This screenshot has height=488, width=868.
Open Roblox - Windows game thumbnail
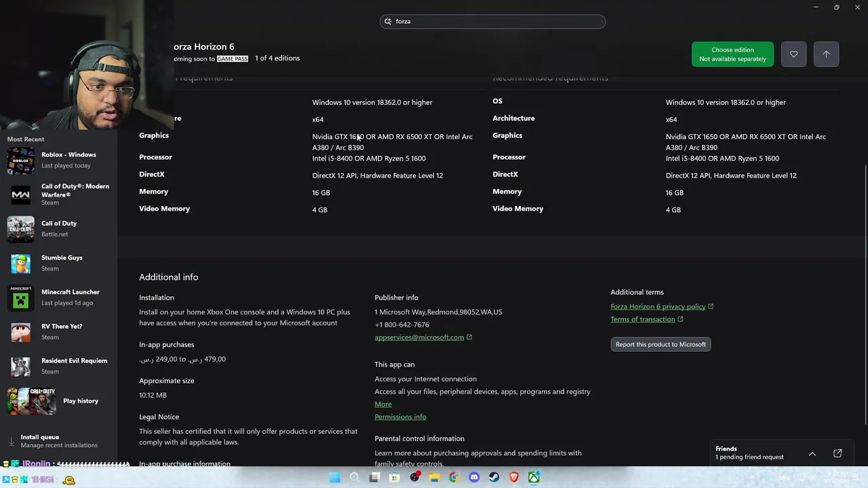pos(20,161)
